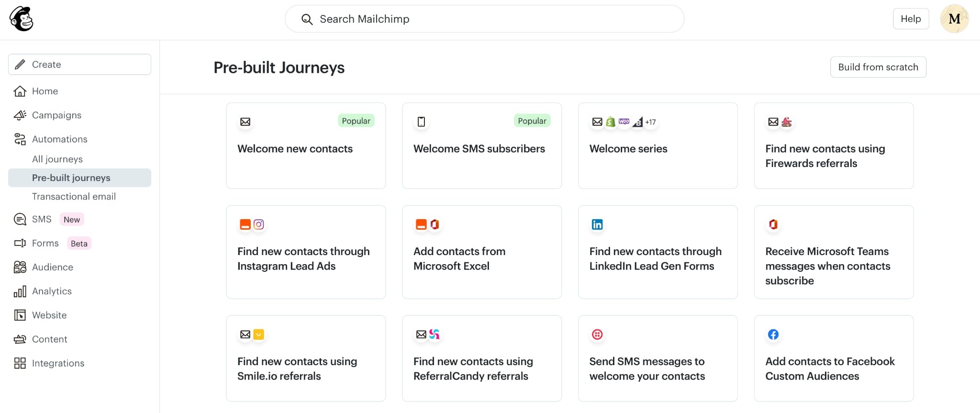Click the Beta badge next to Forms
Image resolution: width=980 pixels, height=413 pixels.
point(79,243)
